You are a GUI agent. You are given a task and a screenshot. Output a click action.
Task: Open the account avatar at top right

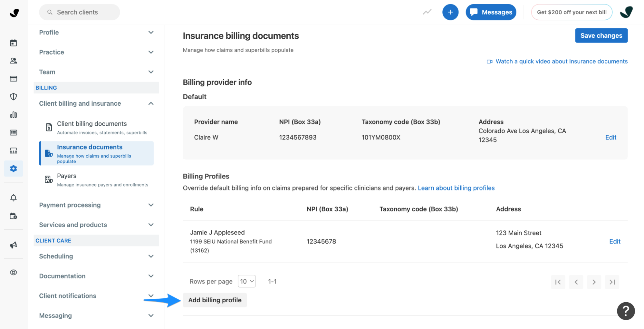(626, 12)
